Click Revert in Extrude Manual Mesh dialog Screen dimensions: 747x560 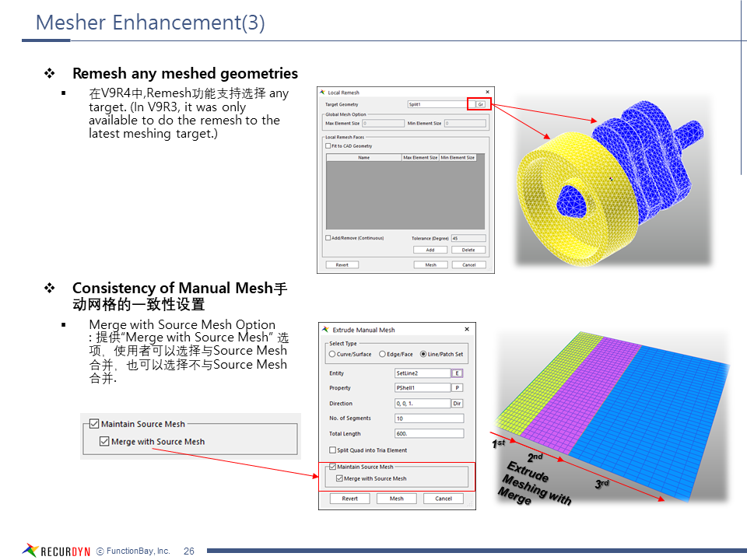coord(350,499)
